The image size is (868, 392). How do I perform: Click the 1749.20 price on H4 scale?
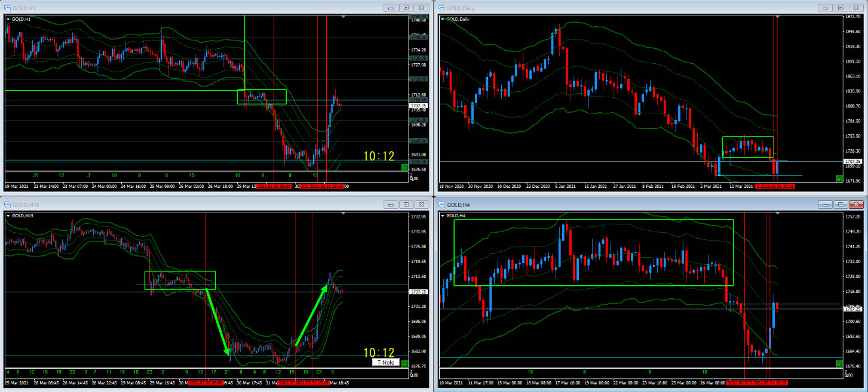click(852, 232)
